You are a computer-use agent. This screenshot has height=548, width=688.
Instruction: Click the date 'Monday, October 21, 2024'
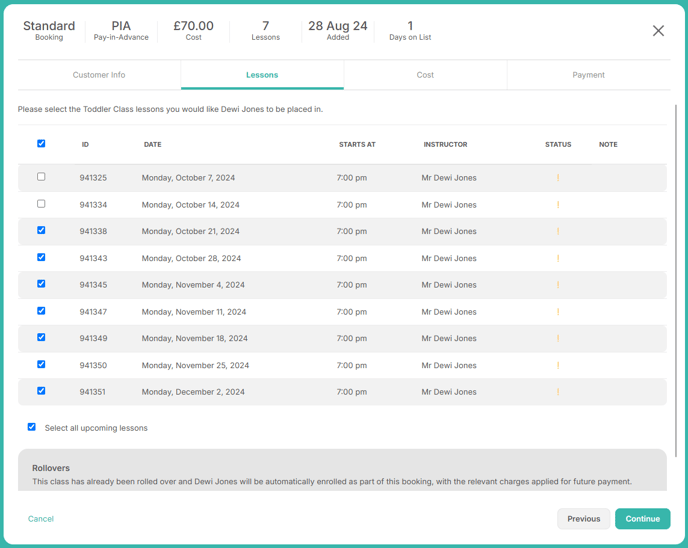[190, 231]
